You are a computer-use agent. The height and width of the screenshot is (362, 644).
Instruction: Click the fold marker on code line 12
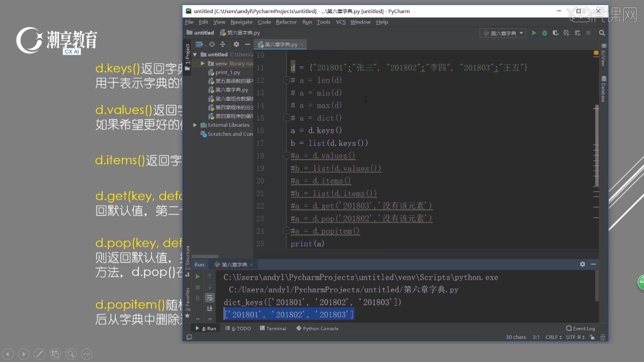(x=286, y=80)
